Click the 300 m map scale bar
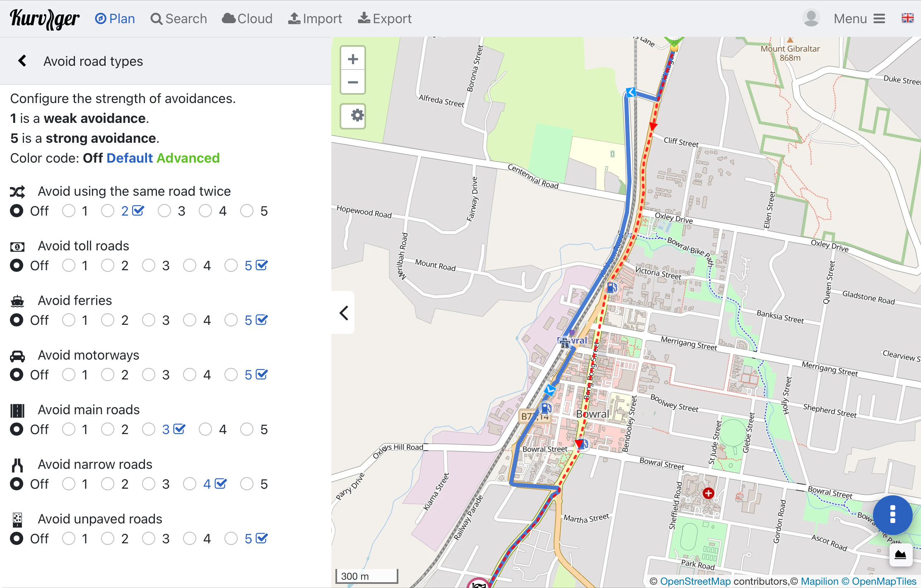 (x=366, y=576)
